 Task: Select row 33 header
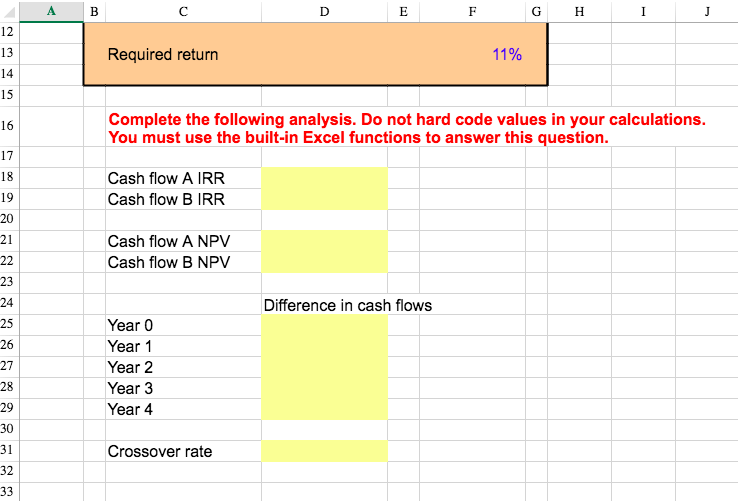tap(9, 492)
